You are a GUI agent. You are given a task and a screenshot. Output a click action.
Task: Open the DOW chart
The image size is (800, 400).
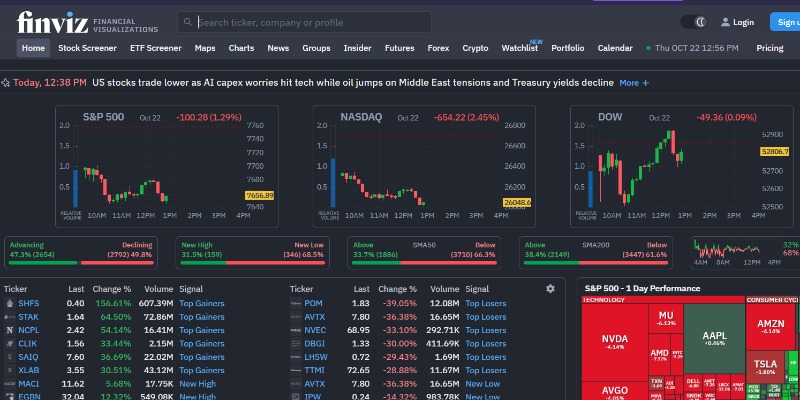pos(682,166)
